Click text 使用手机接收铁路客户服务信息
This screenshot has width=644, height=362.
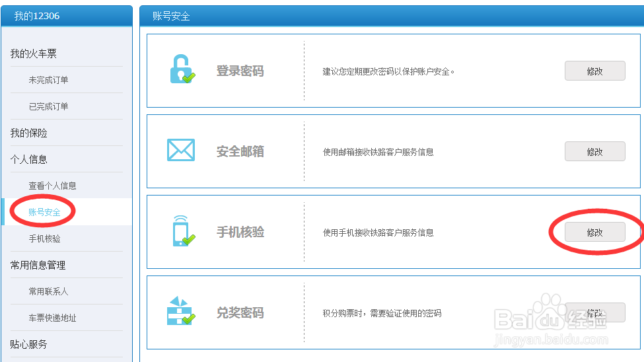point(378,233)
